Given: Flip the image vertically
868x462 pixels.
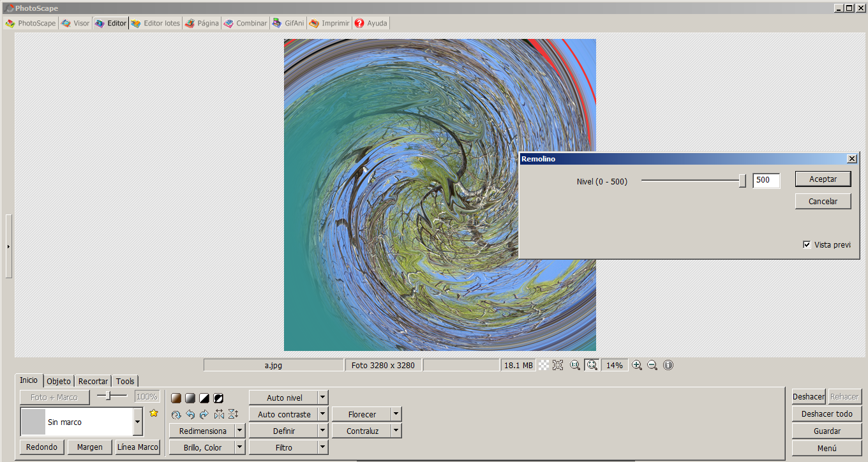Looking at the screenshot, I should [233, 414].
